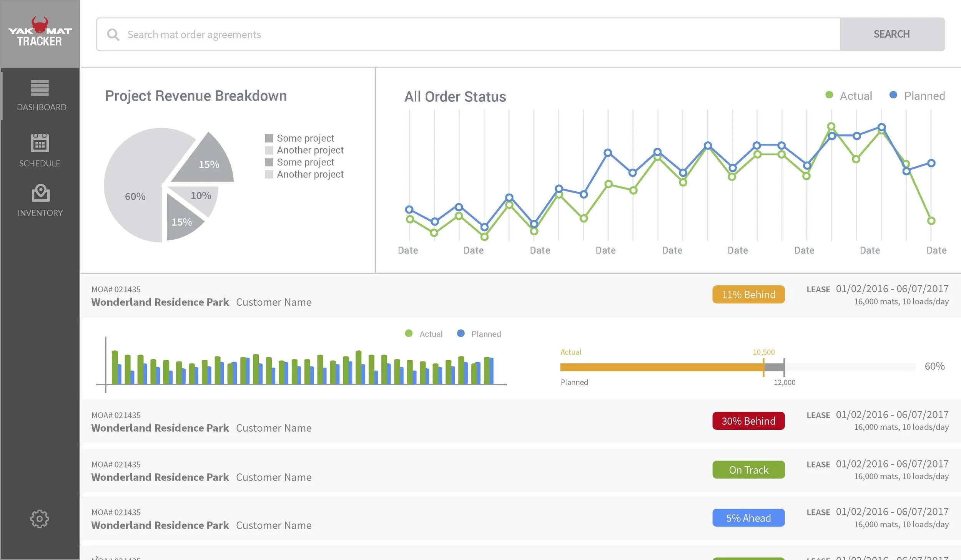Open the Inventory section

coord(40,197)
